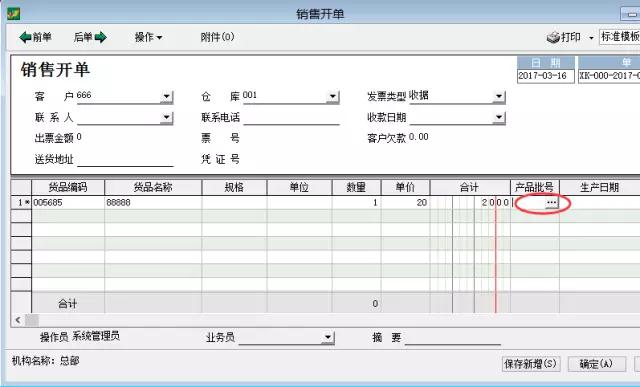The image size is (640, 387).
Task: Click the 送货地址 address field
Action: click(x=125, y=160)
